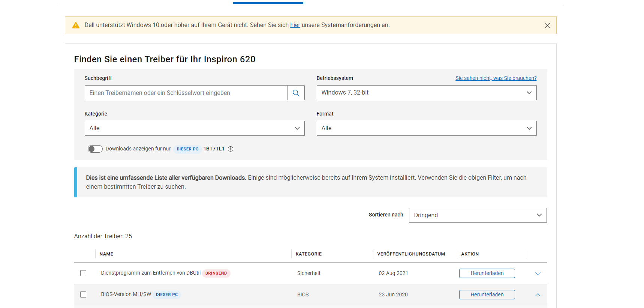Open the Betriebssystem dropdown
The height and width of the screenshot is (308, 644).
coord(427,93)
